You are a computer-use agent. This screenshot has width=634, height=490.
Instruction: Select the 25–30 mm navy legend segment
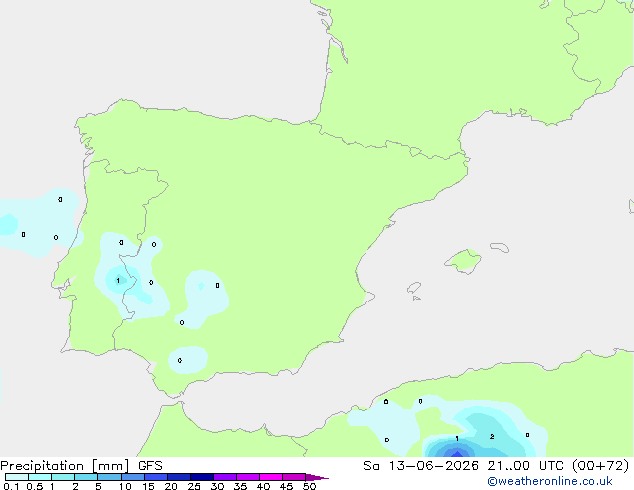202,477
